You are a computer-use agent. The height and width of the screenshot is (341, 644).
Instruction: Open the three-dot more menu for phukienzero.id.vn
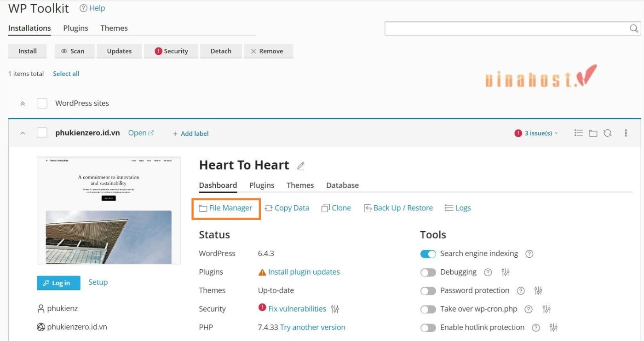[626, 133]
